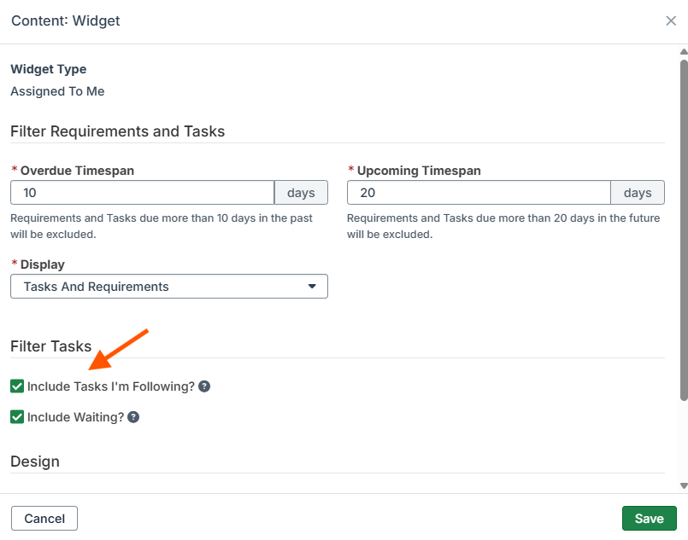The height and width of the screenshot is (540, 688).
Task: Click the vertical scrollbar thumb
Action: point(684,230)
